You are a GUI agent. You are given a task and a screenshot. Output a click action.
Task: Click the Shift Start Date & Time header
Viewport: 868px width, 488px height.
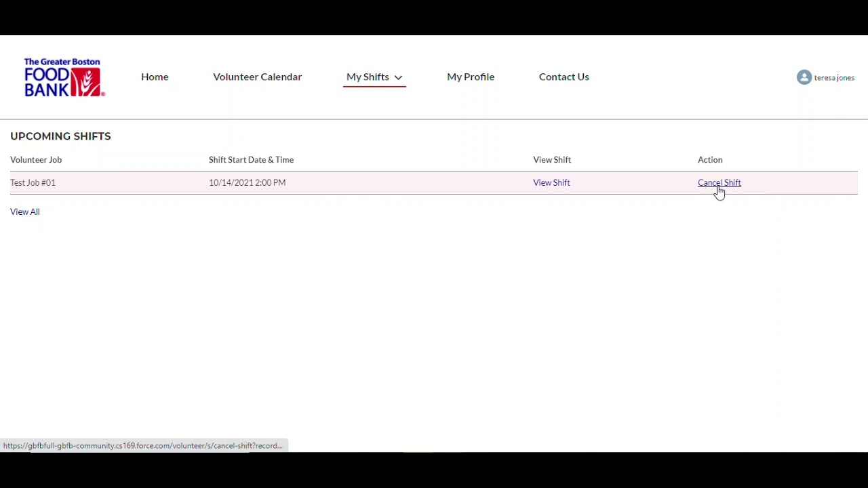(x=251, y=160)
